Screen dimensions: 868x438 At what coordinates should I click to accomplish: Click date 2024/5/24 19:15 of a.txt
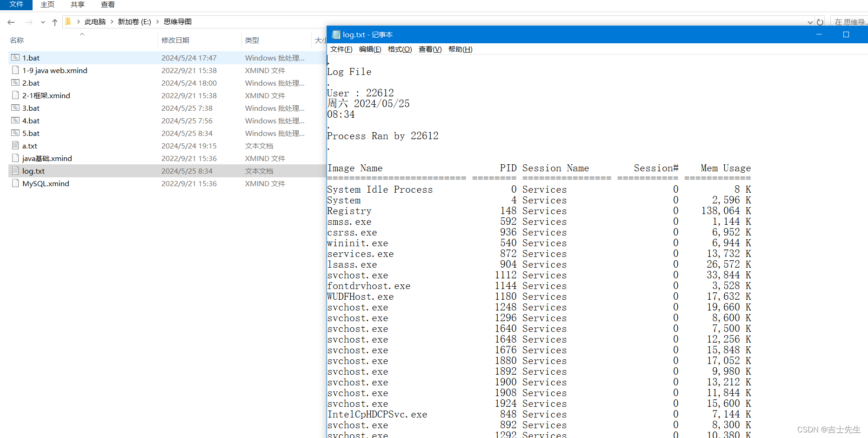click(189, 146)
